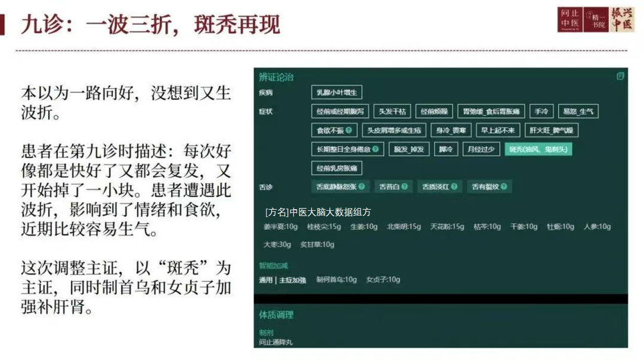Click the 生姜:10g herb entry
Screen dimensions: 644x363
click(x=364, y=226)
